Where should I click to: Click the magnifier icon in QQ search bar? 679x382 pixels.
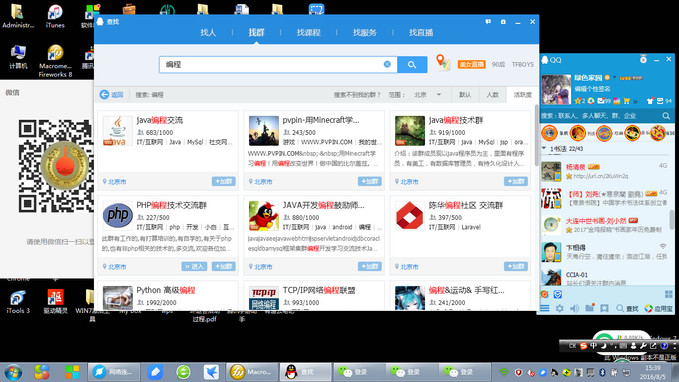click(x=666, y=116)
